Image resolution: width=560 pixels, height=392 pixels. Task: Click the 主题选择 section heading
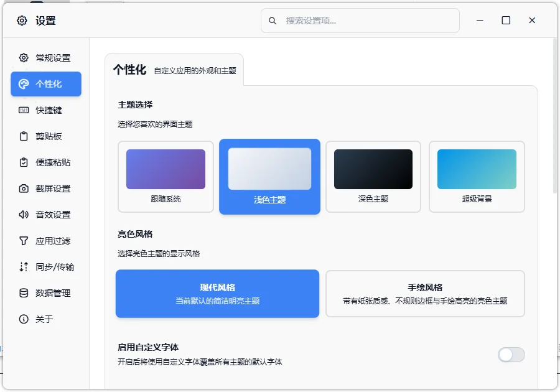pos(136,105)
